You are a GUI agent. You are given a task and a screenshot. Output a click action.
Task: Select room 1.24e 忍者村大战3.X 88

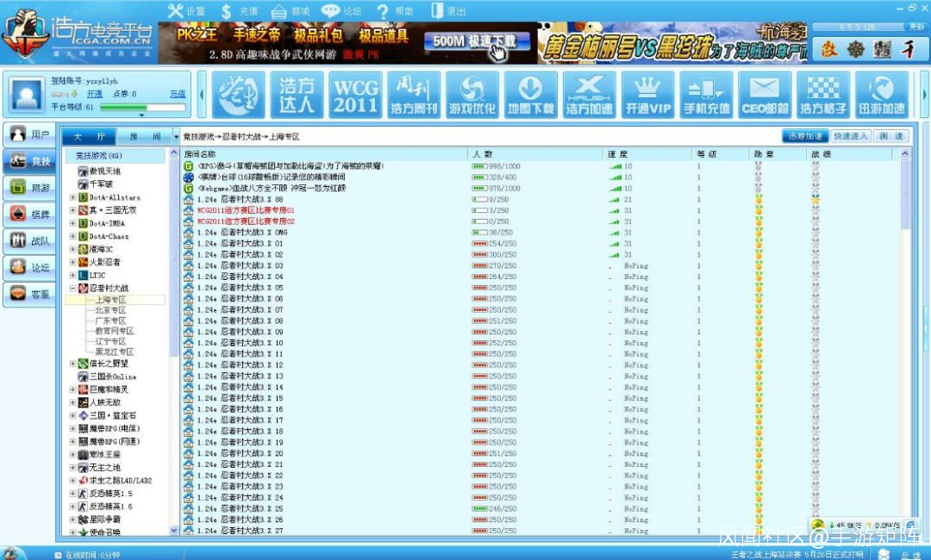point(240,199)
